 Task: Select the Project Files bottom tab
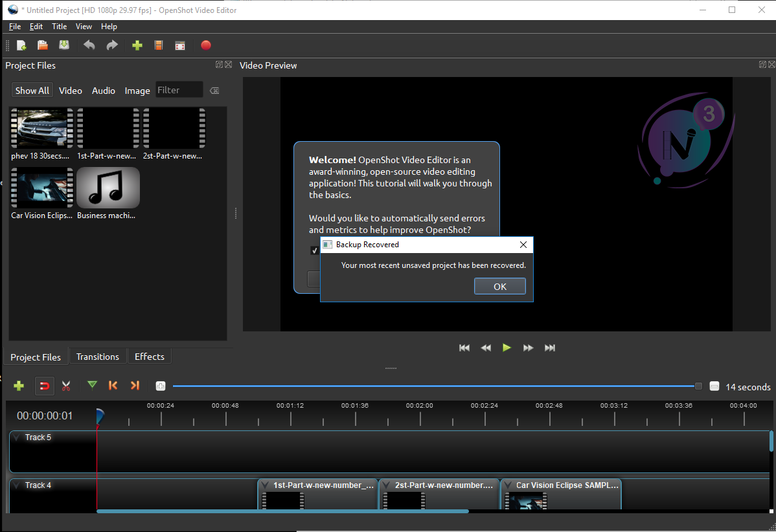tap(36, 357)
